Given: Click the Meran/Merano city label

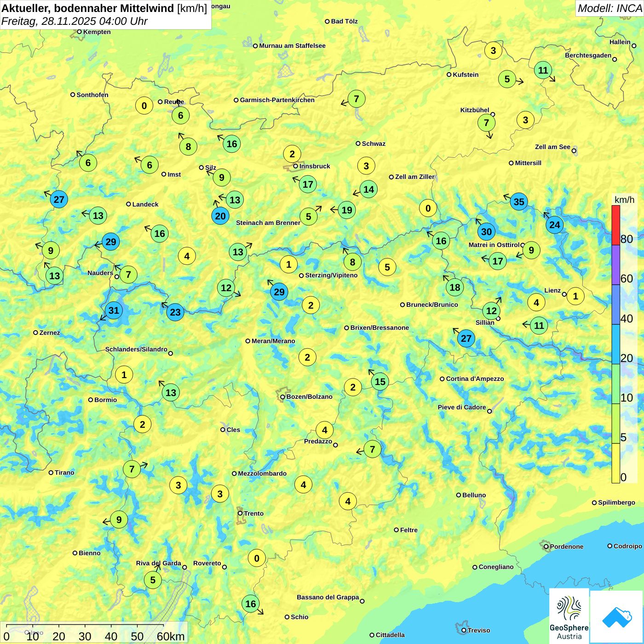Looking at the screenshot, I should click(x=273, y=341).
